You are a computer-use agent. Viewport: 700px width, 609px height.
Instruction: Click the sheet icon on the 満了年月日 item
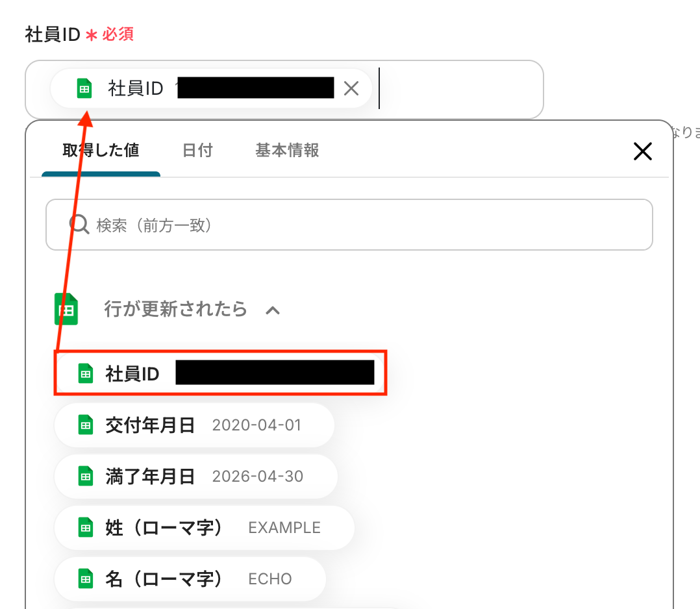[86, 476]
